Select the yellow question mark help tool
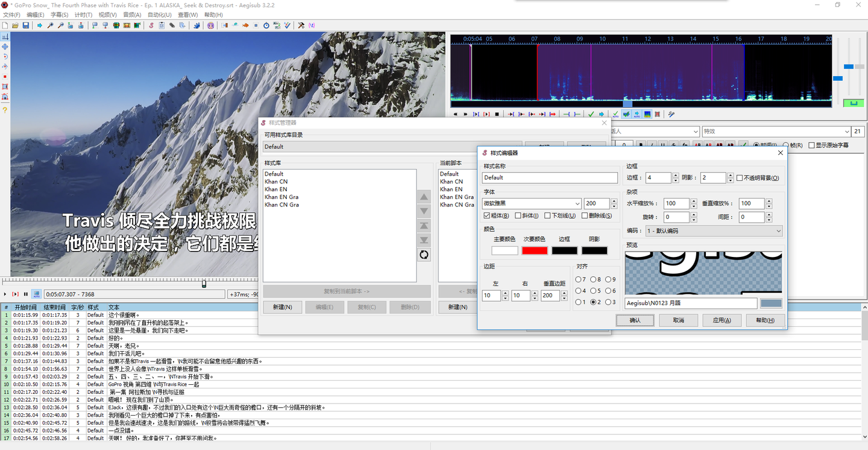The image size is (868, 450). coord(5,110)
